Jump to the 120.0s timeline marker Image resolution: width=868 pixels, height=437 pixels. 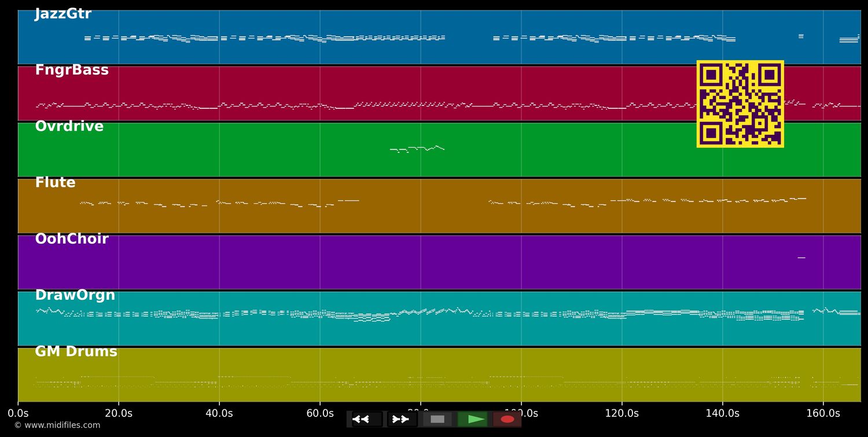(622, 413)
